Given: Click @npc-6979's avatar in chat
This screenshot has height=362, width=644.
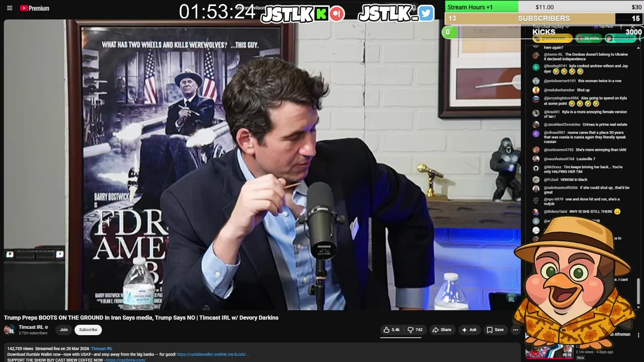Looking at the screenshot, I should [x=536, y=201].
